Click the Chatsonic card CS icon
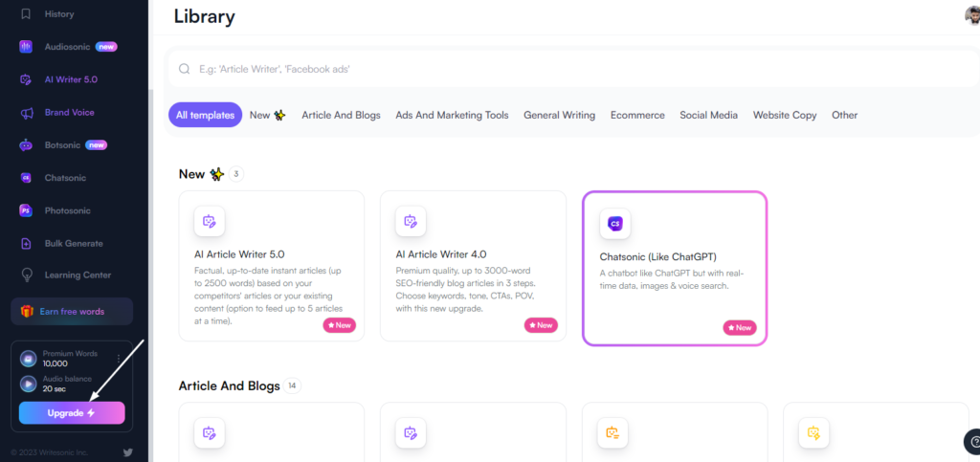Viewport: 980px width, 462px height. tap(615, 224)
